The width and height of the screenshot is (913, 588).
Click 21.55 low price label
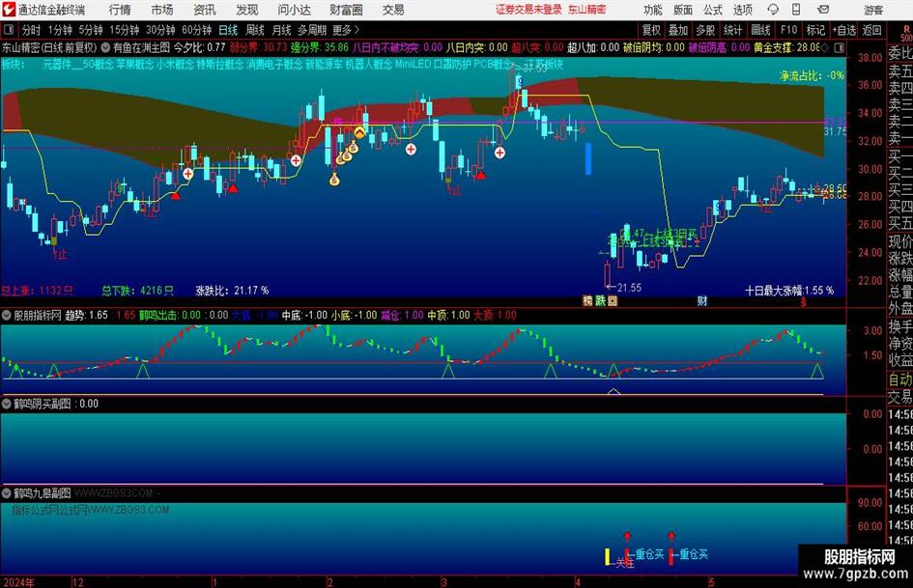click(629, 288)
